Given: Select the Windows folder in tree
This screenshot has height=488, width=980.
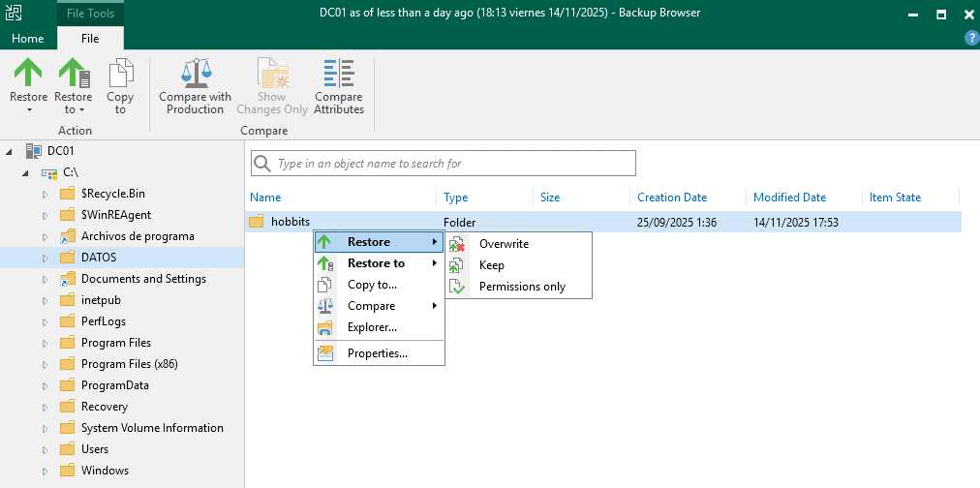Looking at the screenshot, I should (x=105, y=471).
